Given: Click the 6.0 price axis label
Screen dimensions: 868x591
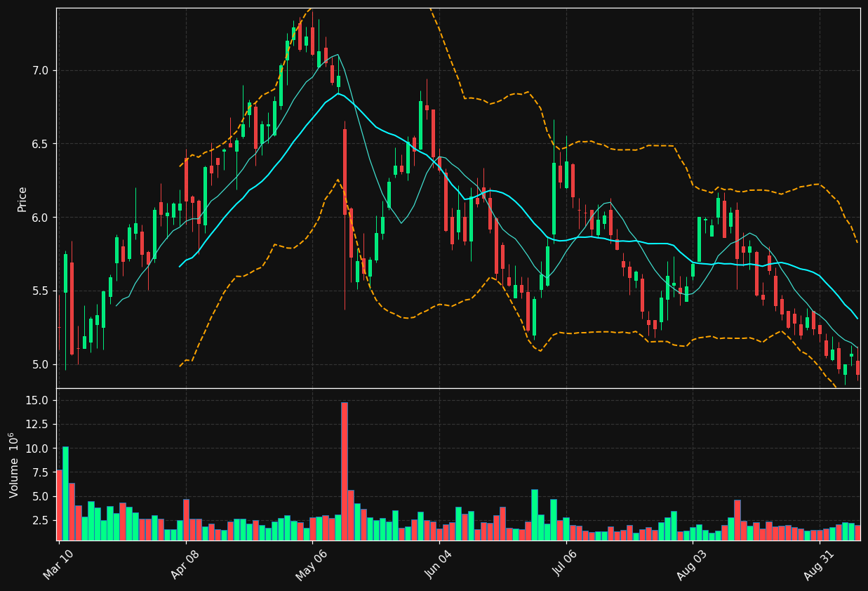Looking at the screenshot, I should [x=40, y=218].
